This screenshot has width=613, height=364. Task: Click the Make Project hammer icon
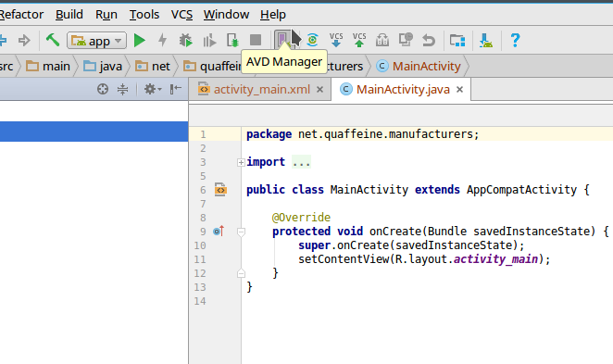tap(53, 40)
